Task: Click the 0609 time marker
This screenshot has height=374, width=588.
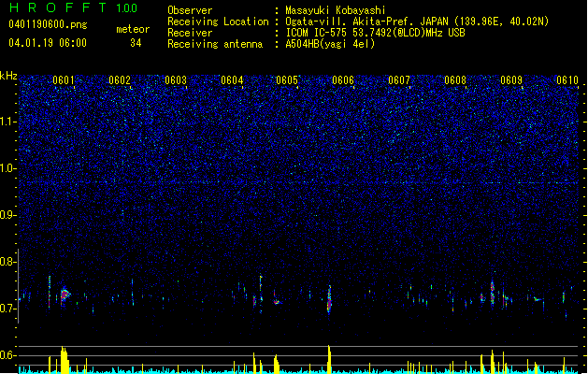Action: 511,80
